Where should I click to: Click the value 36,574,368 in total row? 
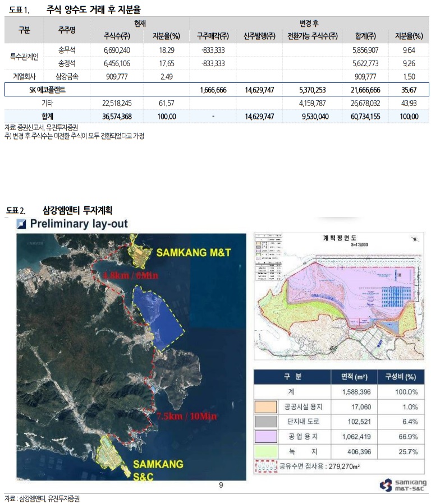point(117,117)
